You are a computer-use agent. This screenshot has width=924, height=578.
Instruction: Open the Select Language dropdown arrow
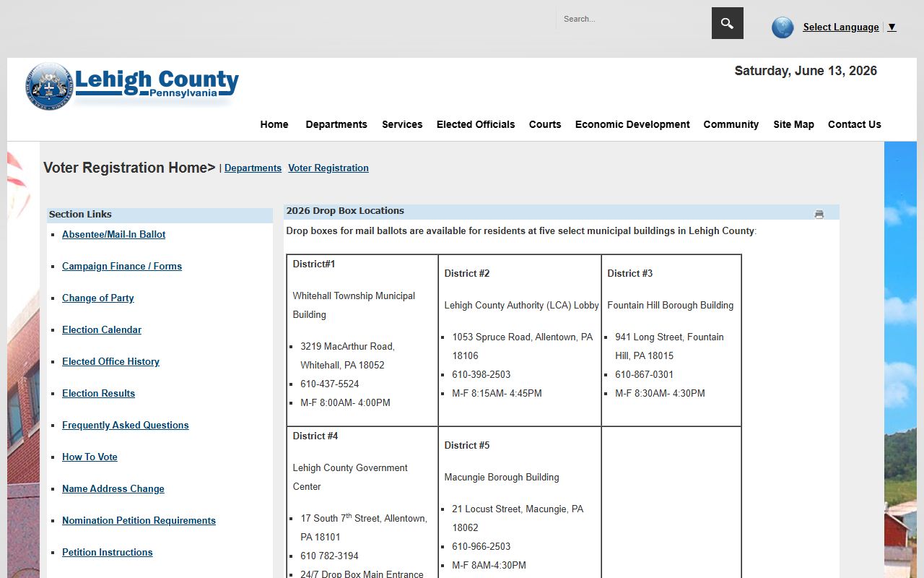tap(892, 27)
